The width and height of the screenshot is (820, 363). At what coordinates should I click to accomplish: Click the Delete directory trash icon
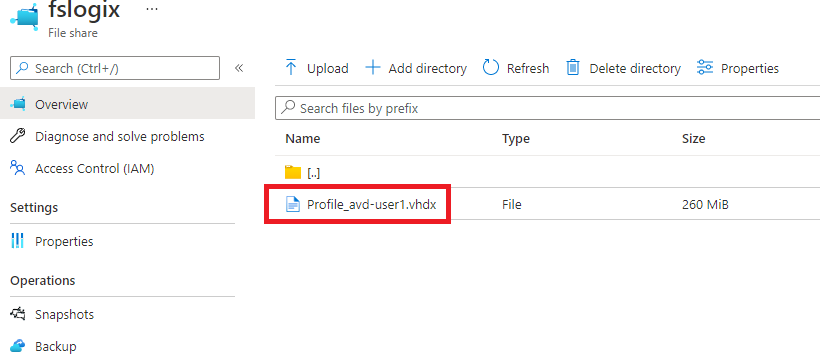click(x=573, y=68)
